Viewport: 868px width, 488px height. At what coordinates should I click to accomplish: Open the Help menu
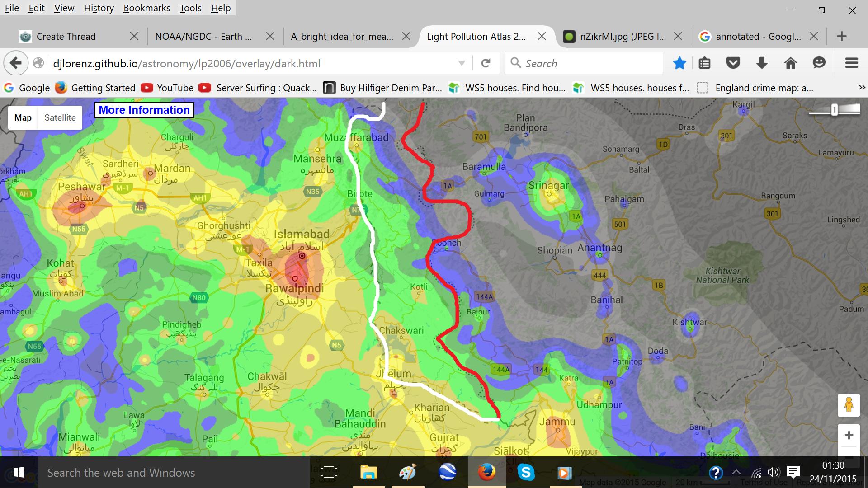(221, 8)
